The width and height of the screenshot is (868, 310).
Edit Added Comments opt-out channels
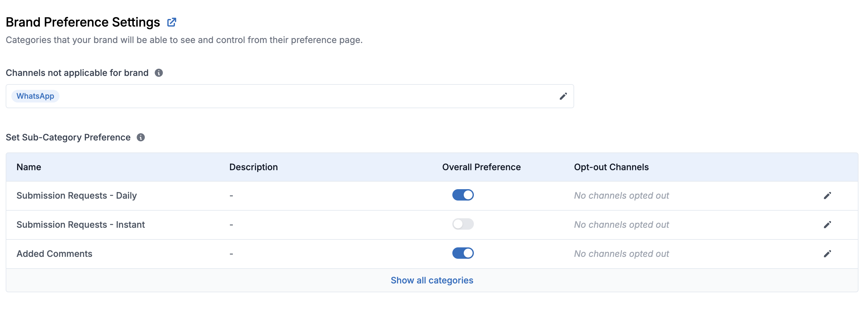[827, 254]
